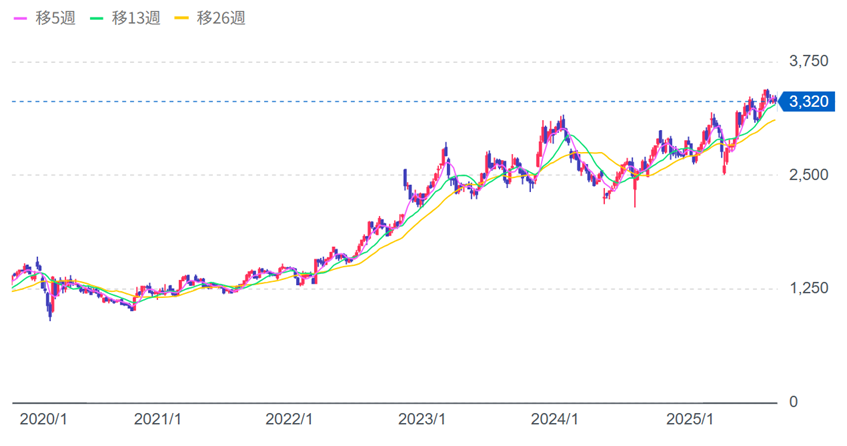Screen dimensions: 847x446
Task: Click the 2022/1 date axis label
Action: [289, 420]
